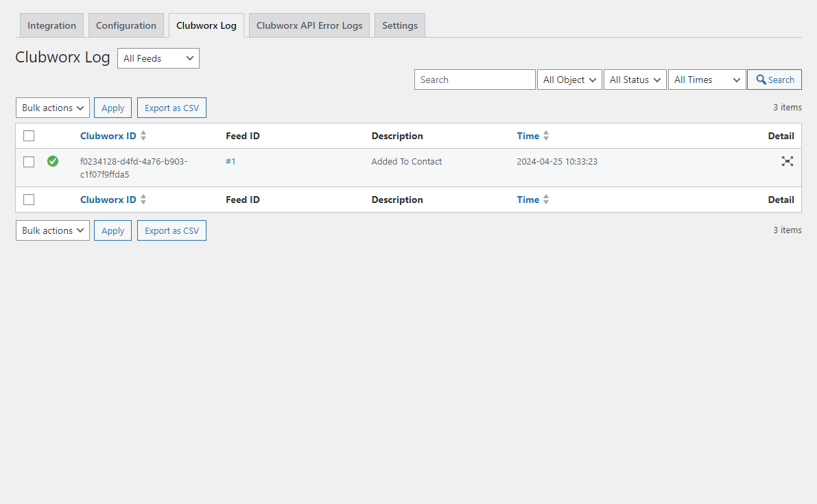Open the All Object filter dropdown
817x504 pixels.
[569, 80]
